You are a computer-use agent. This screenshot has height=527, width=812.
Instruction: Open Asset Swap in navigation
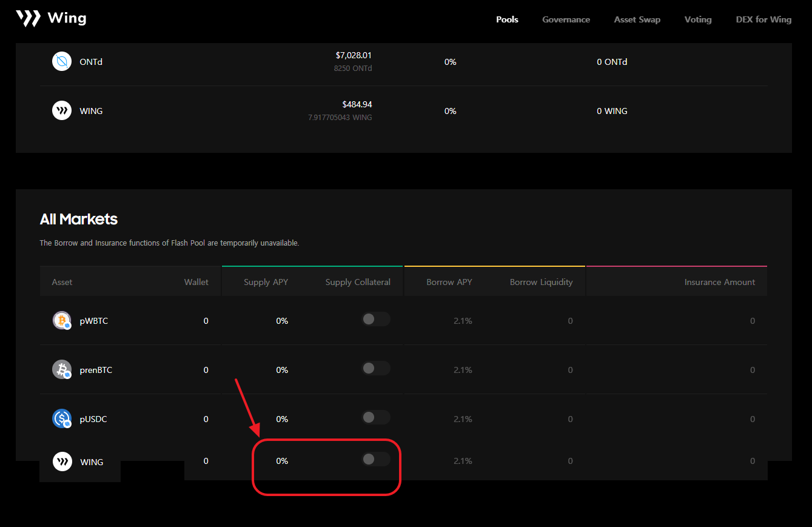point(637,19)
